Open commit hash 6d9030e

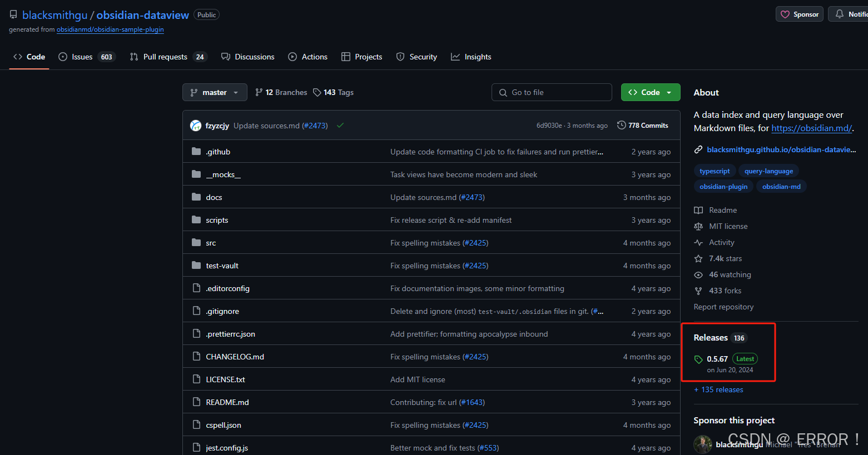(x=549, y=126)
